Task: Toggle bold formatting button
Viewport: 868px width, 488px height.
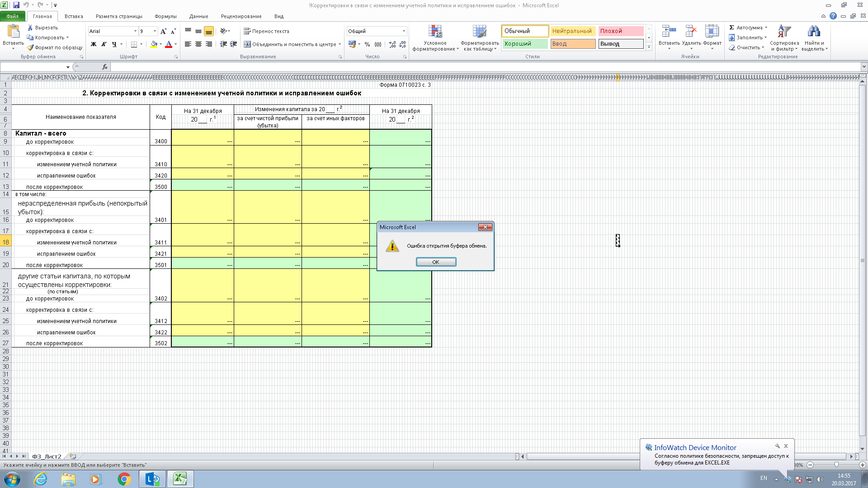Action: [x=94, y=44]
